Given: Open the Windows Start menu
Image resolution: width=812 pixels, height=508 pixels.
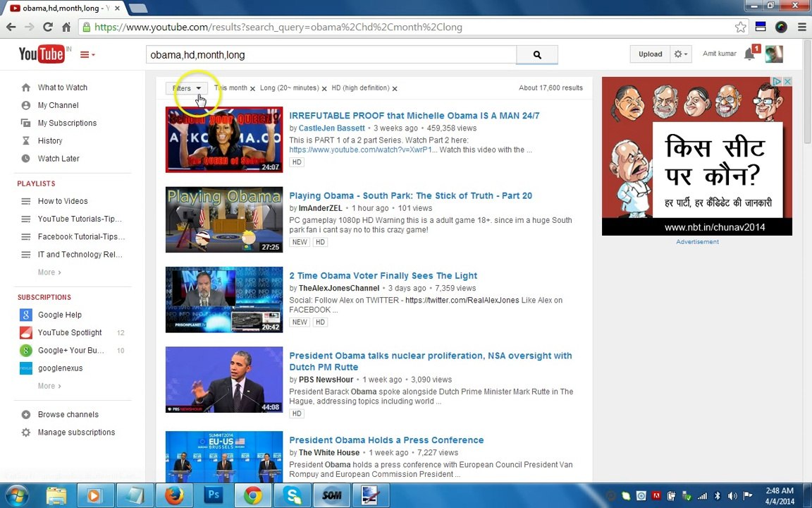Looking at the screenshot, I should click(17, 495).
